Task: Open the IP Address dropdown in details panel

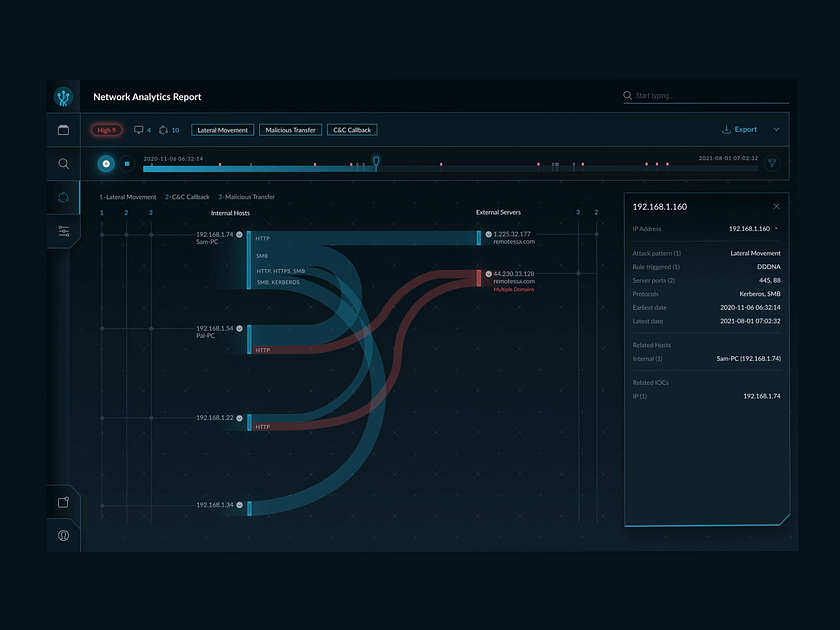Action: [x=776, y=229]
